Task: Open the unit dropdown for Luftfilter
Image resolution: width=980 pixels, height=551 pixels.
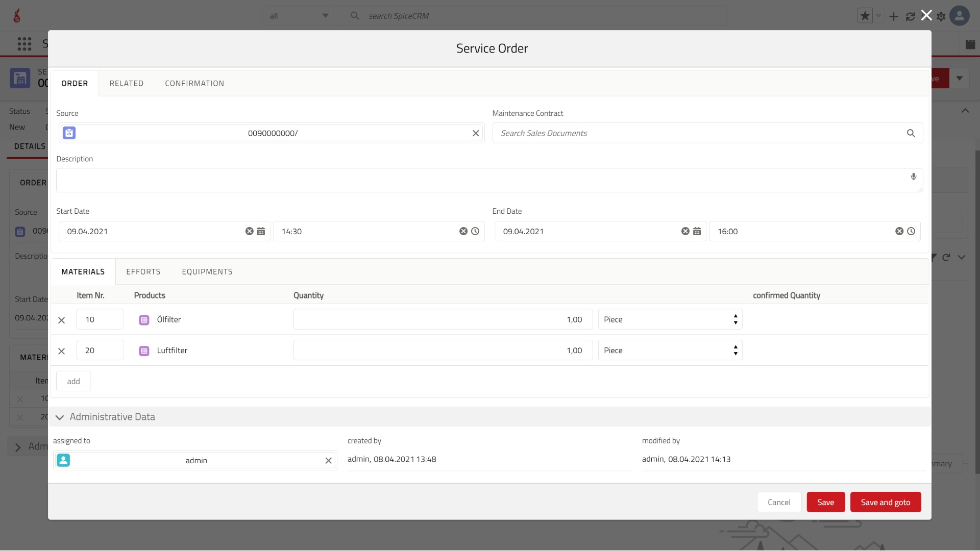Action: click(x=670, y=350)
